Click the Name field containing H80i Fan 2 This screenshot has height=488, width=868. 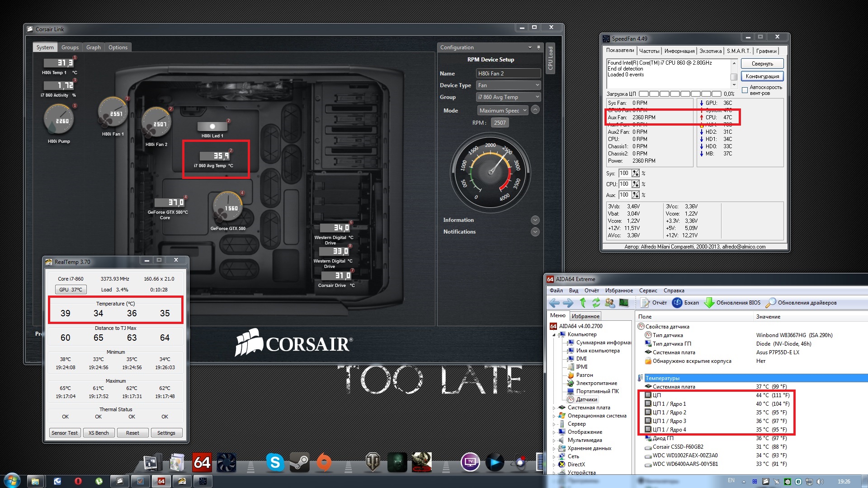coord(508,74)
